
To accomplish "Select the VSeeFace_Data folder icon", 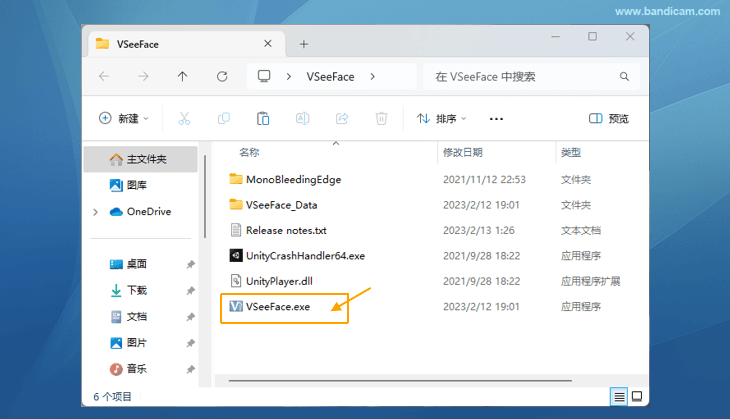I will (236, 204).
